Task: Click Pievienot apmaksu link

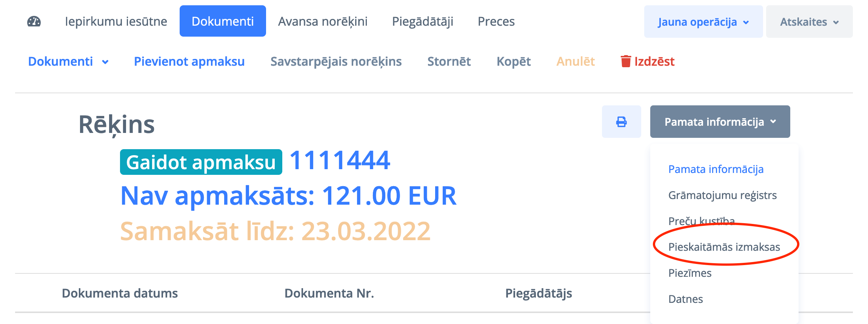Action: (x=189, y=62)
